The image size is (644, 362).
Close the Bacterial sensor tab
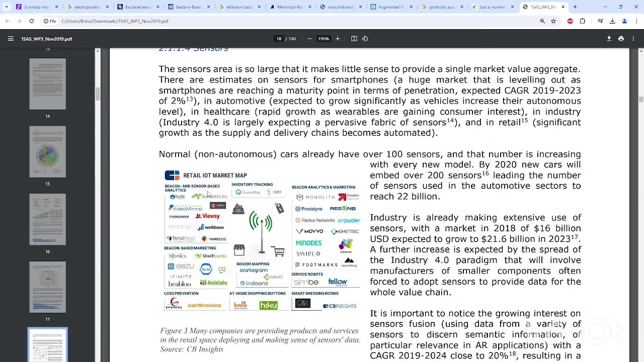coord(158,7)
